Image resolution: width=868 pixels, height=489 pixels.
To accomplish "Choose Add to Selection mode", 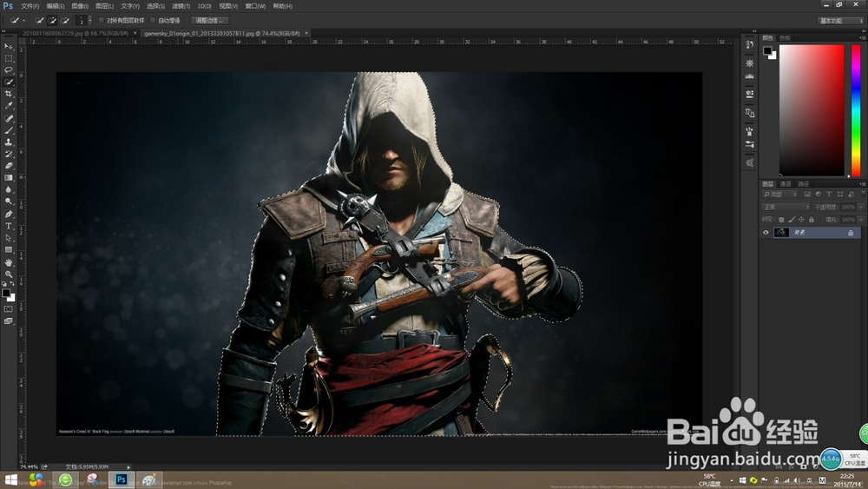I will point(52,21).
